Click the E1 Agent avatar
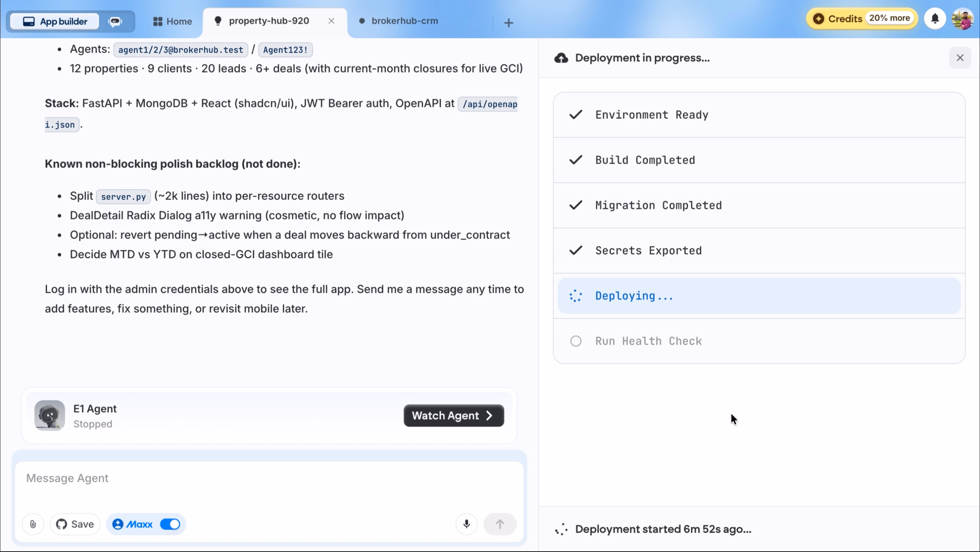Viewport: 980px width, 552px height. (49, 416)
